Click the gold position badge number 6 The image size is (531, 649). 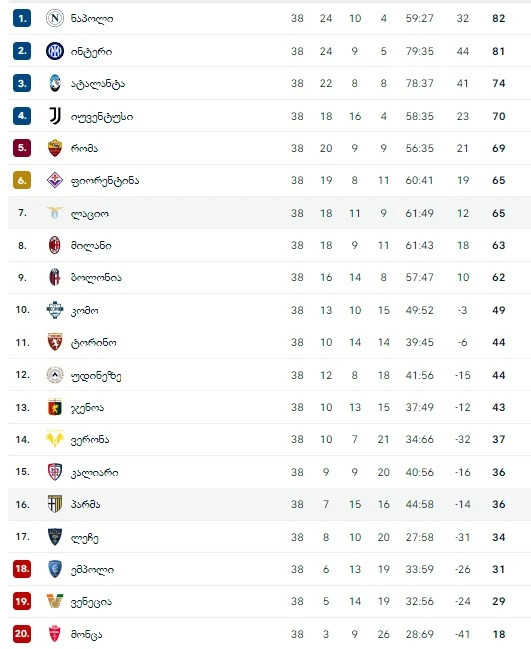22,180
